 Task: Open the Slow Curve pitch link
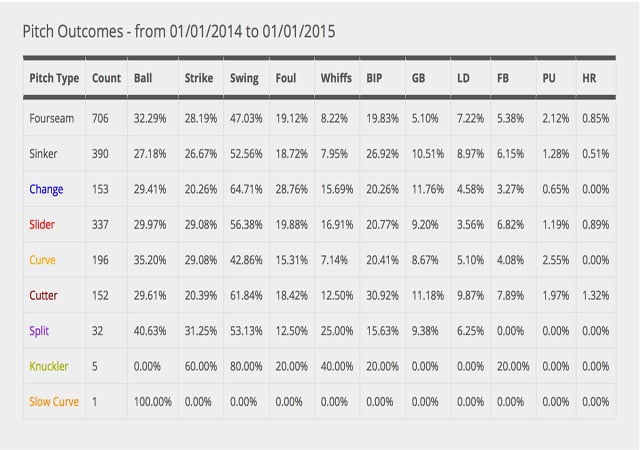(55, 401)
